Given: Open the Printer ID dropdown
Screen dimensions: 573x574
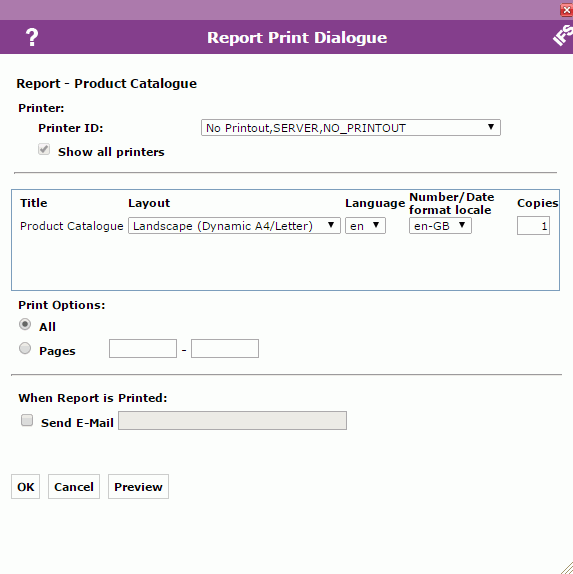Looking at the screenshot, I should click(x=351, y=128).
